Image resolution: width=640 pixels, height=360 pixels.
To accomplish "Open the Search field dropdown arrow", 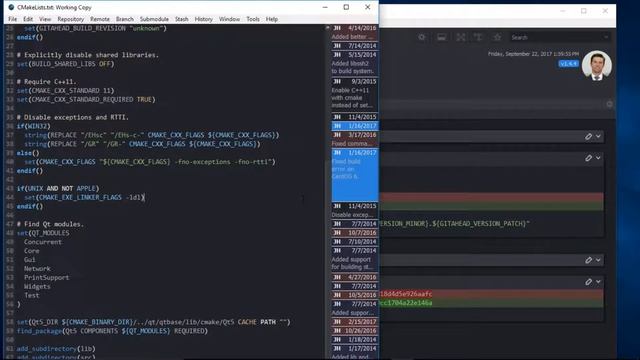I will pos(606,38).
